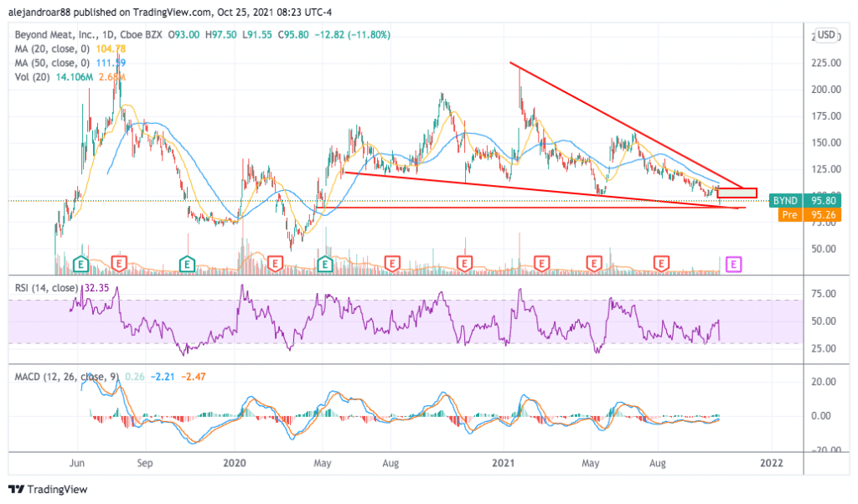This screenshot has width=858, height=504.
Task: Click the 2022 label on time axis
Action: click(772, 463)
